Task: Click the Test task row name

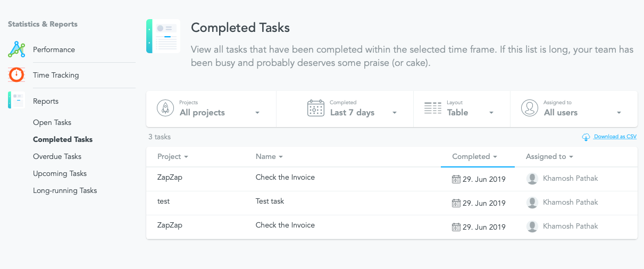Action: (270, 201)
